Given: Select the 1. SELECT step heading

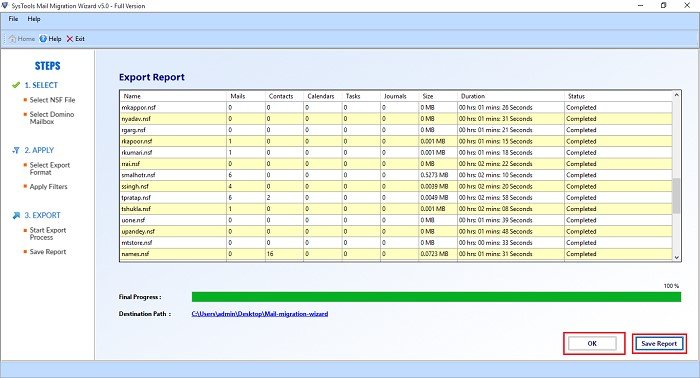Looking at the screenshot, I should click(x=41, y=85).
